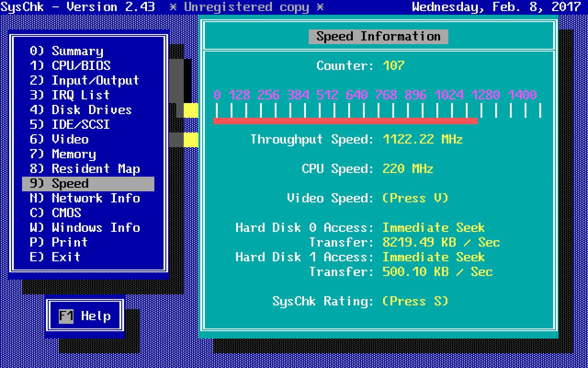Image resolution: width=588 pixels, height=368 pixels.
Task: Click the 512 scale marker label
Action: point(328,95)
